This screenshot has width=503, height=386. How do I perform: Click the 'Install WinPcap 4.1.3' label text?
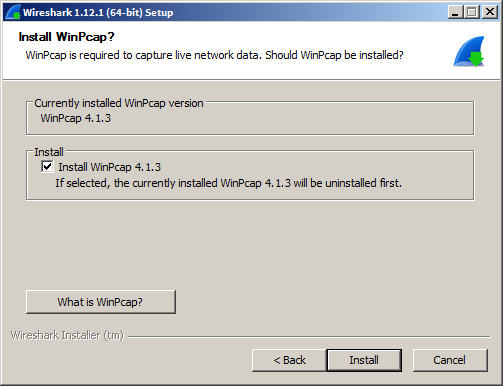click(110, 167)
